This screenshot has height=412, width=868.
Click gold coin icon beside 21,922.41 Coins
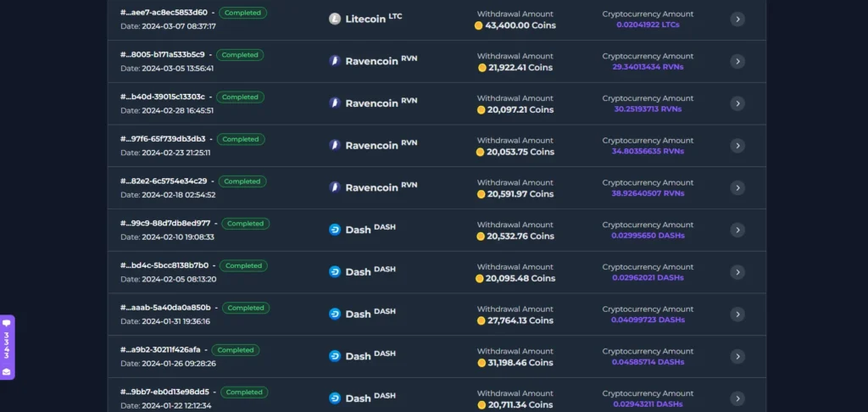(482, 68)
